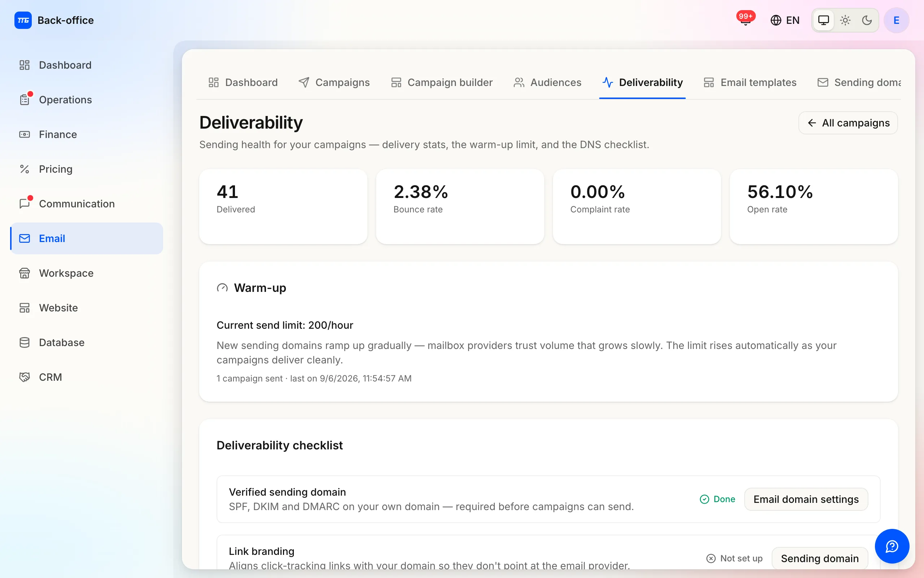Open Operations in the sidebar

[87, 100]
